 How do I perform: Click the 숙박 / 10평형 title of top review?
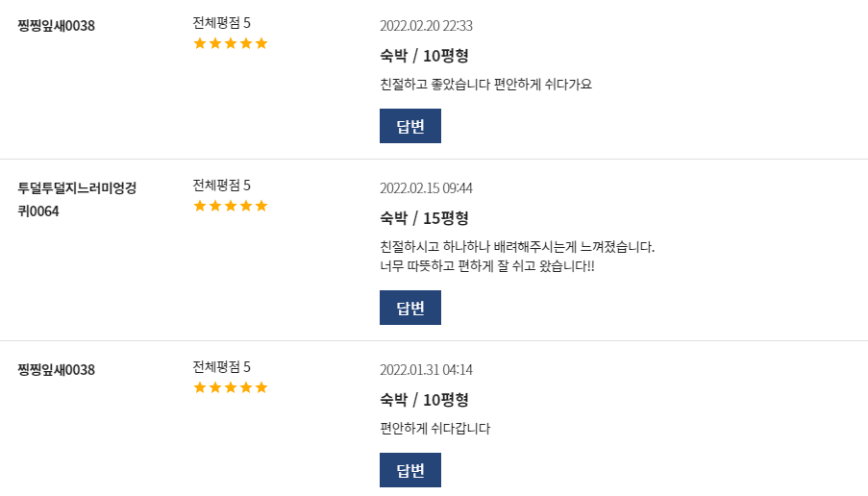tap(424, 56)
